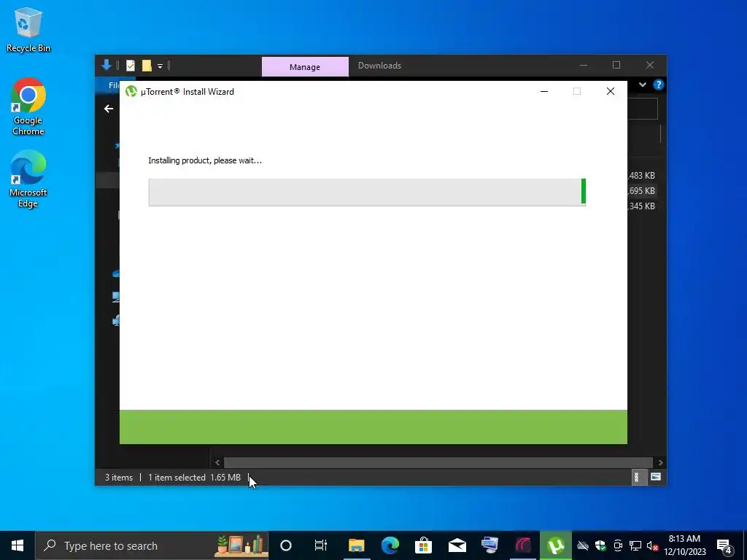The height and width of the screenshot is (560, 747).
Task: Open Task View on the taskbar
Action: point(321,545)
